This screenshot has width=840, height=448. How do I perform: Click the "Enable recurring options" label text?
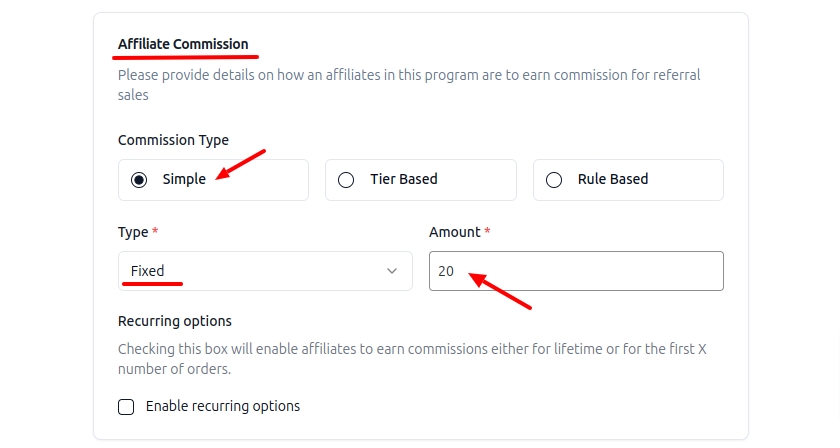223,406
